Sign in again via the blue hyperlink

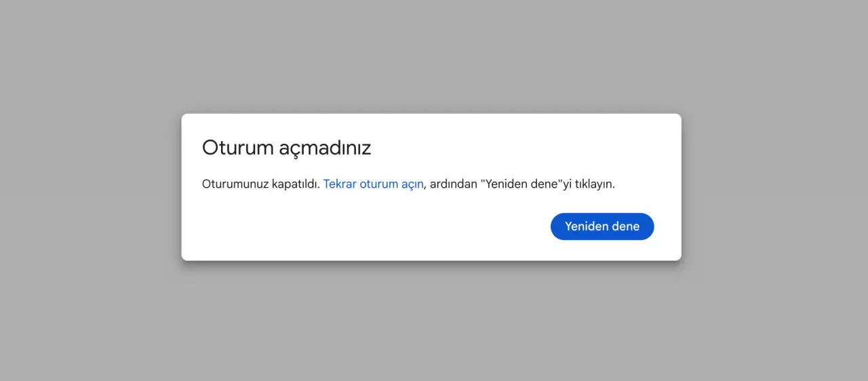374,184
